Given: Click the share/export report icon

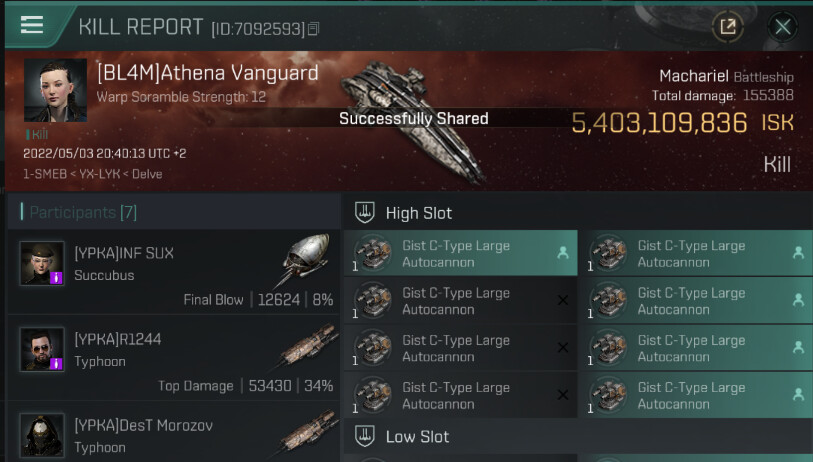Looking at the screenshot, I should pos(727,27).
